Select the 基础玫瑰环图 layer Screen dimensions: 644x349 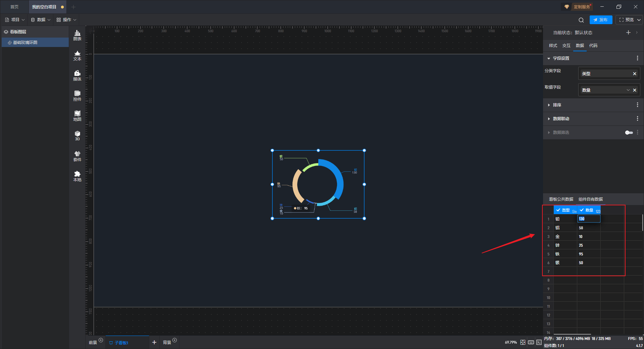tap(35, 43)
